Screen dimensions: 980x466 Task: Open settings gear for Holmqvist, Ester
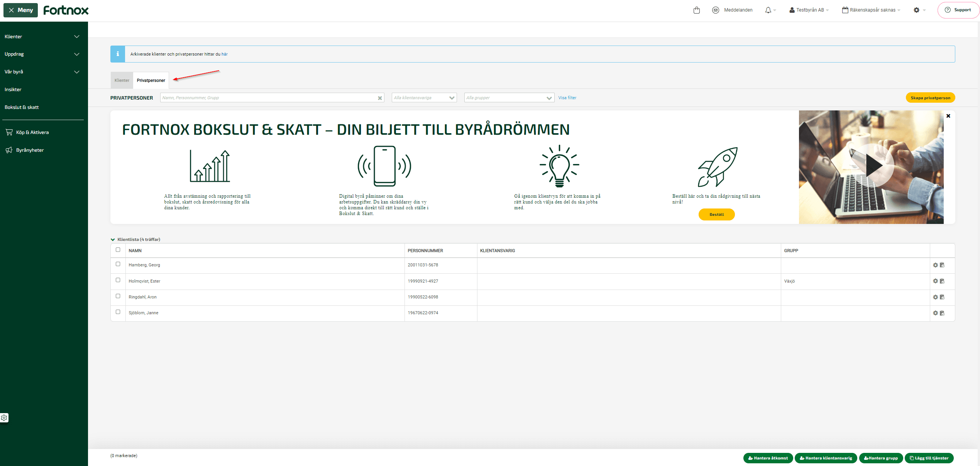(935, 281)
